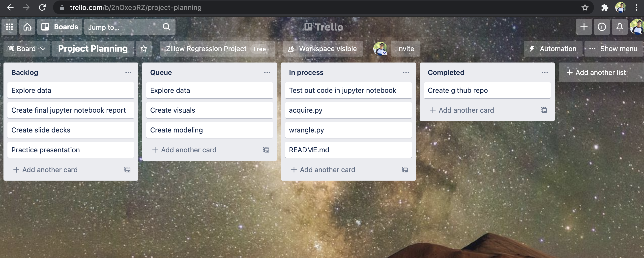
Task: Click the Invite button
Action: [406, 49]
